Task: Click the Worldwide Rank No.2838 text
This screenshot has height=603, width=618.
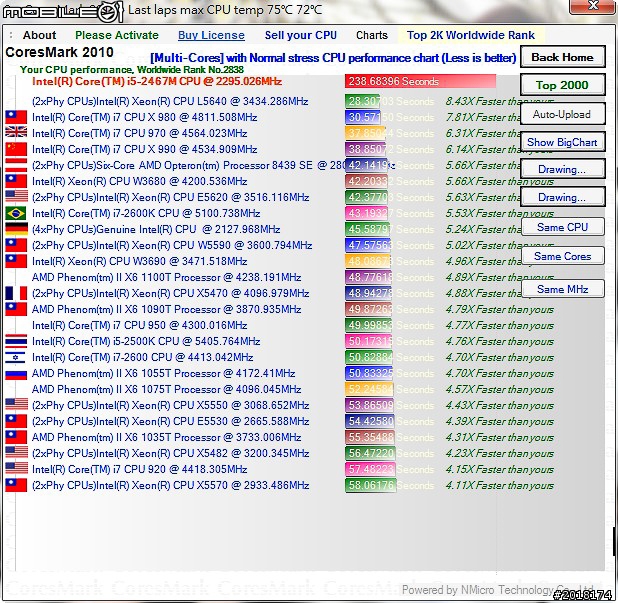Action: pyautogui.click(x=190, y=70)
